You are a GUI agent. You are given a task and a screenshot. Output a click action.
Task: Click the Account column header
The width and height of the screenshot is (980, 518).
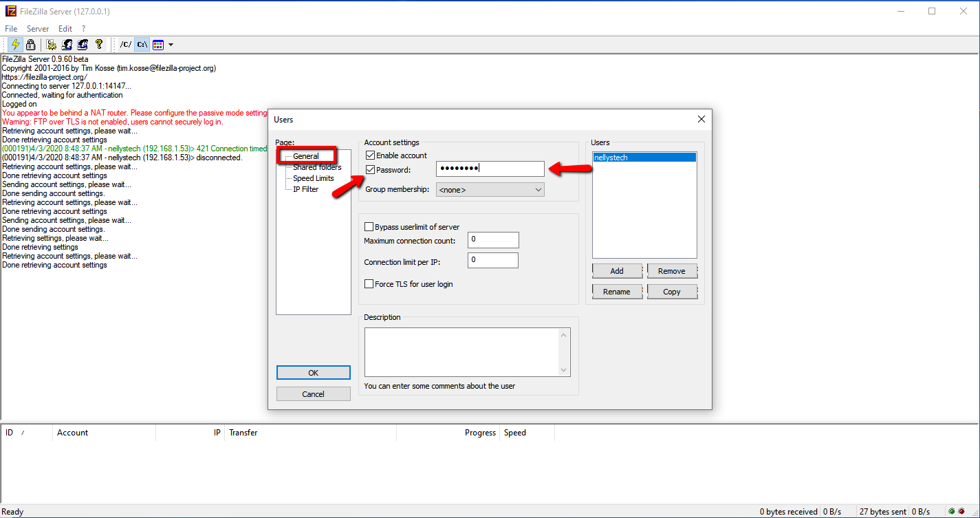click(x=105, y=433)
